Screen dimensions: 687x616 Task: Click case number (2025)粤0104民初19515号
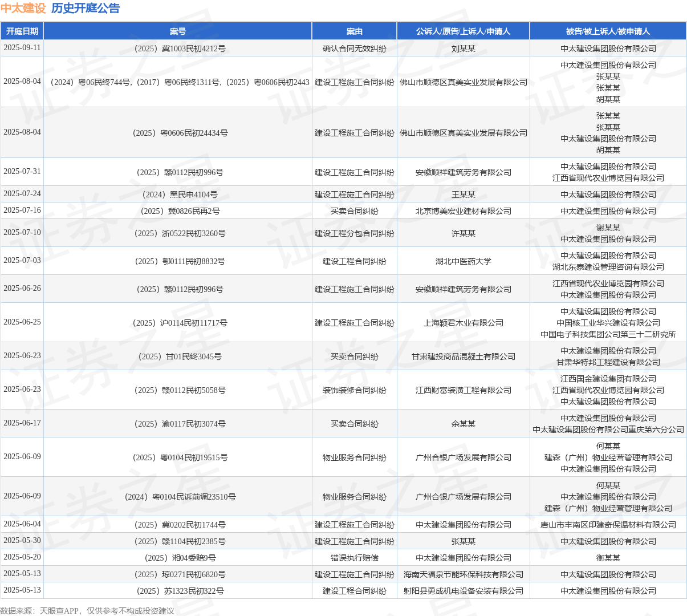pos(178,457)
